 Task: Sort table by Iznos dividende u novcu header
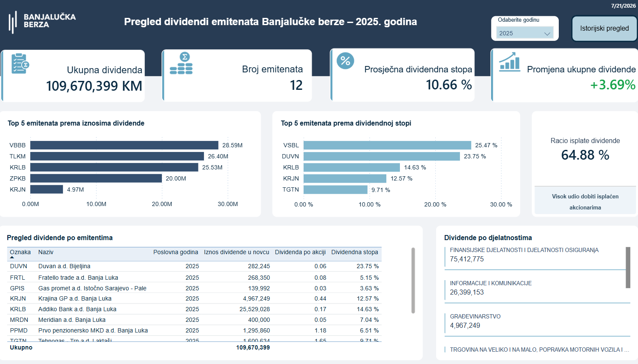tap(236, 252)
